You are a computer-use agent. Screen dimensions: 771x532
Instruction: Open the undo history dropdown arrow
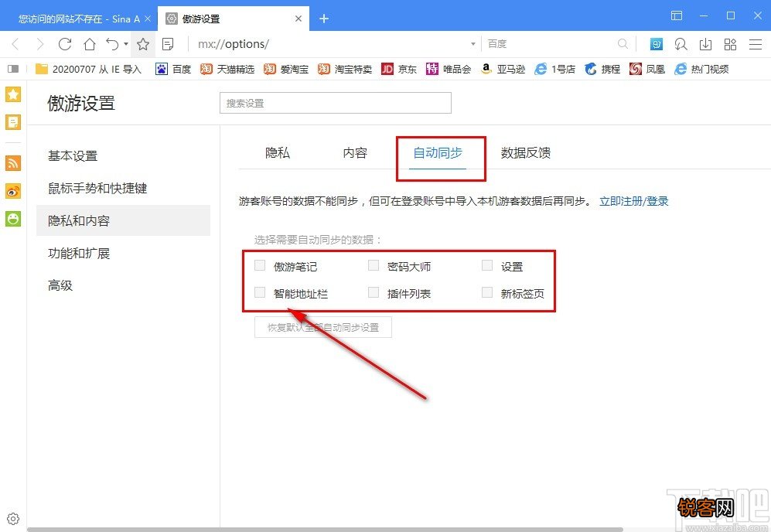point(126,44)
